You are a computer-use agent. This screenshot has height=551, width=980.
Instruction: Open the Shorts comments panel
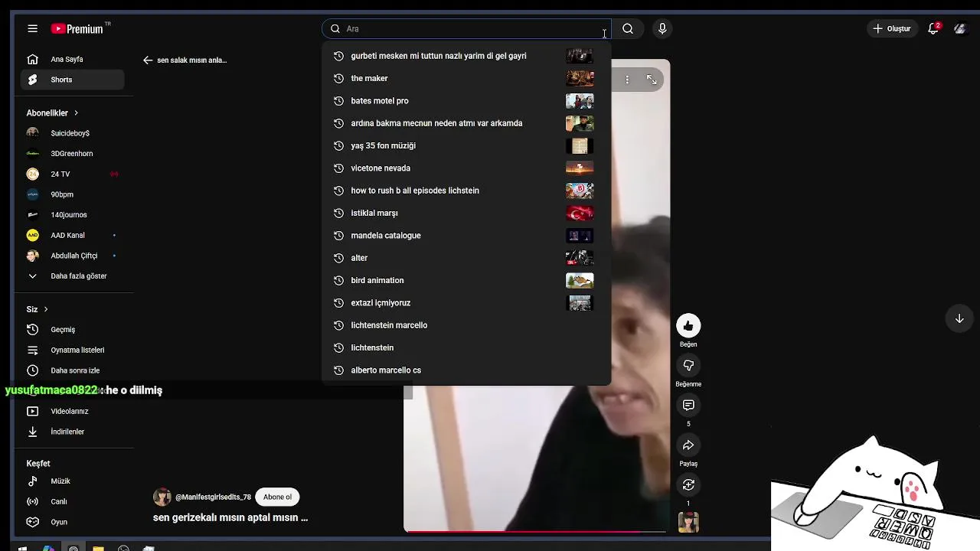pos(688,406)
